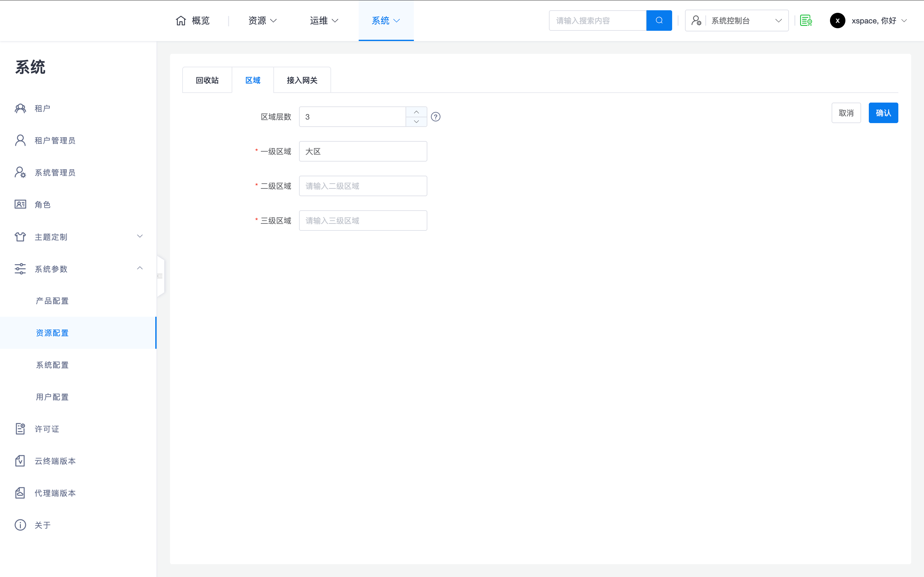924x577 pixels.
Task: Click the 关于 info item
Action: [42, 525]
